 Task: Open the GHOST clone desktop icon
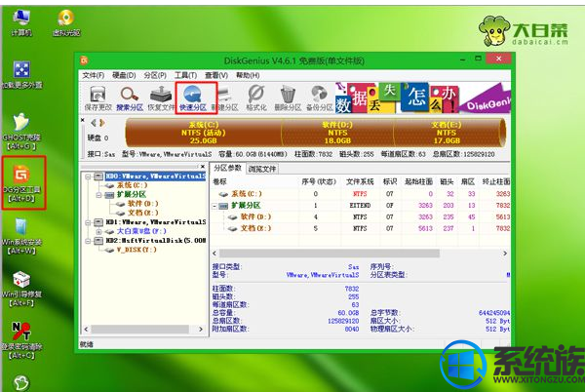point(21,132)
